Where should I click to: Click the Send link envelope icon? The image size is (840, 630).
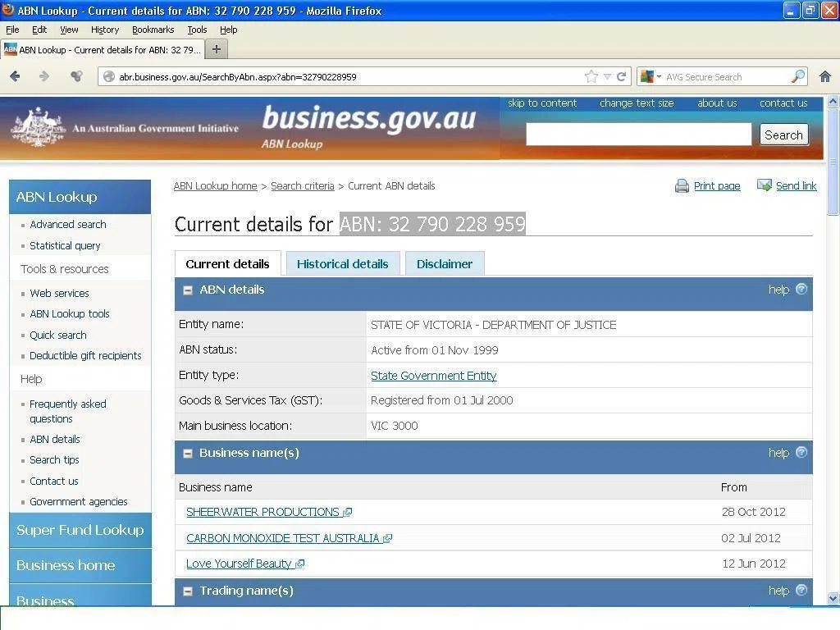[764, 185]
